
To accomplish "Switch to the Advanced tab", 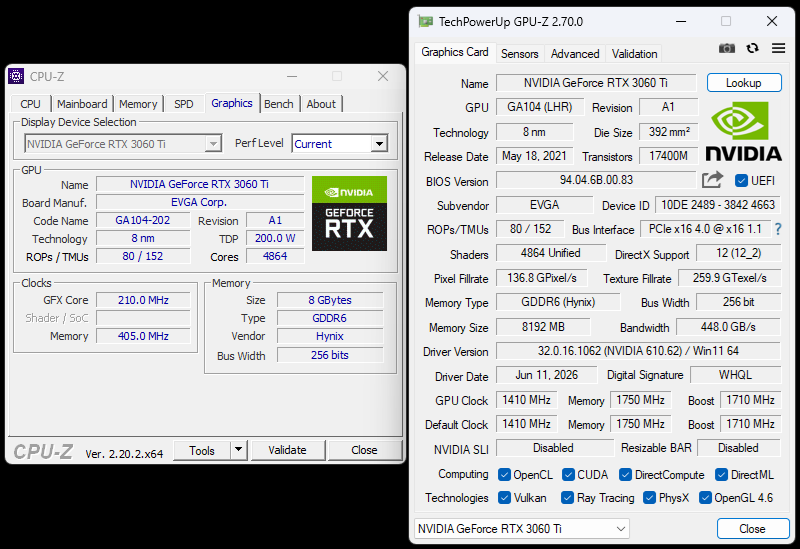I will click(575, 54).
